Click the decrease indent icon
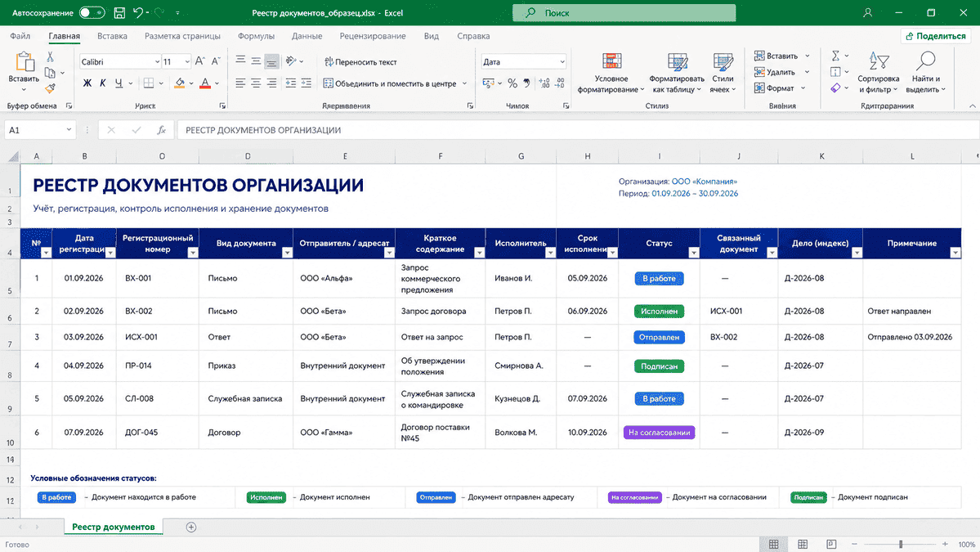 (x=291, y=83)
